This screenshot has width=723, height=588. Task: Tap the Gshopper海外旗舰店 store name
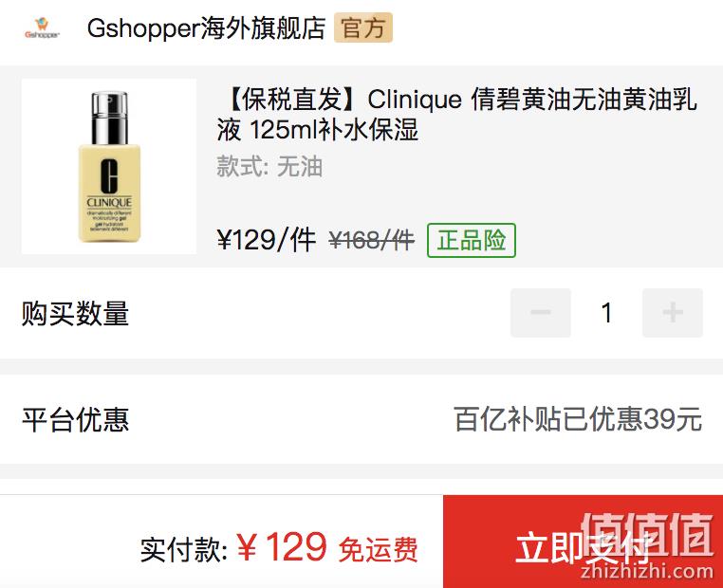point(206,28)
